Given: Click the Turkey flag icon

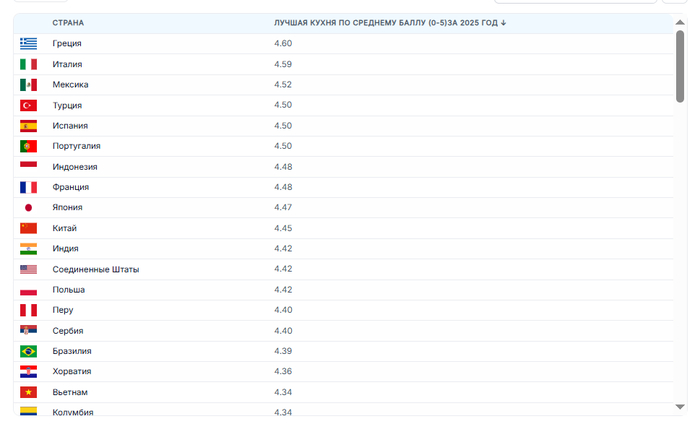Looking at the screenshot, I should (28, 105).
